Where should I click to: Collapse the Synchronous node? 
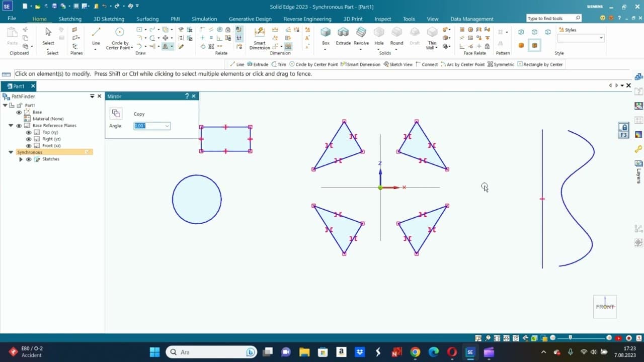click(x=11, y=152)
